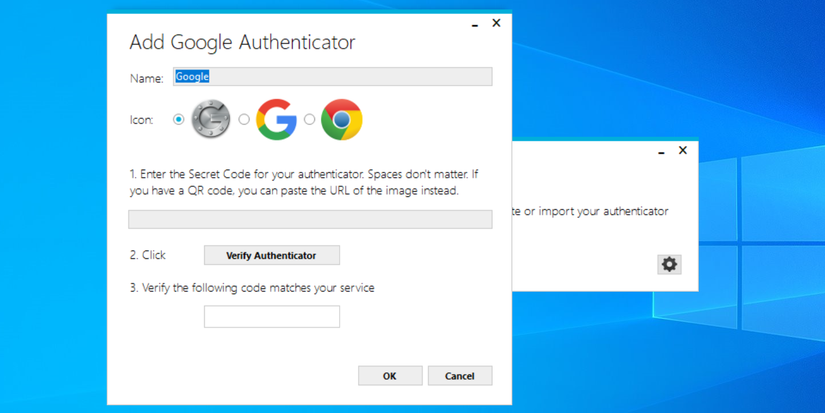This screenshot has width=825, height=413.
Task: Confirm the dialog with OK
Action: pyautogui.click(x=390, y=376)
